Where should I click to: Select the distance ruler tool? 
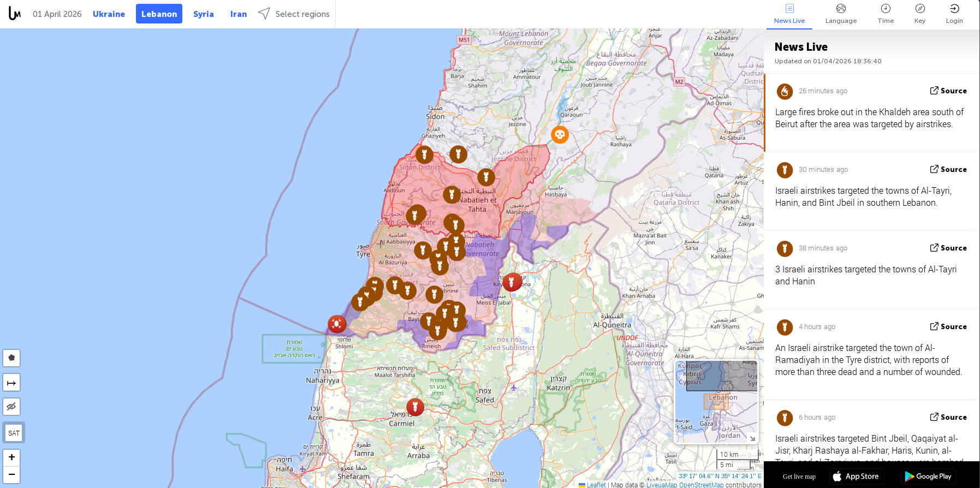pyautogui.click(x=11, y=383)
